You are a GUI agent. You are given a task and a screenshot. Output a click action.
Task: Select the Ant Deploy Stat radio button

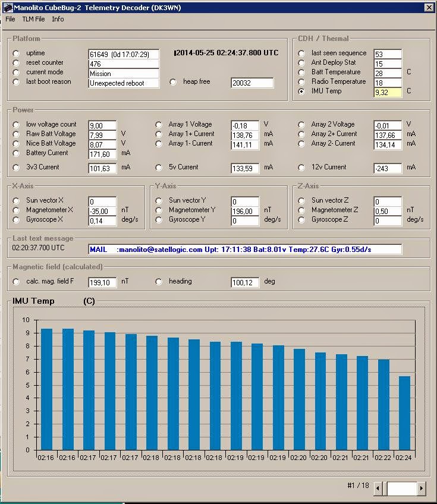click(x=301, y=63)
